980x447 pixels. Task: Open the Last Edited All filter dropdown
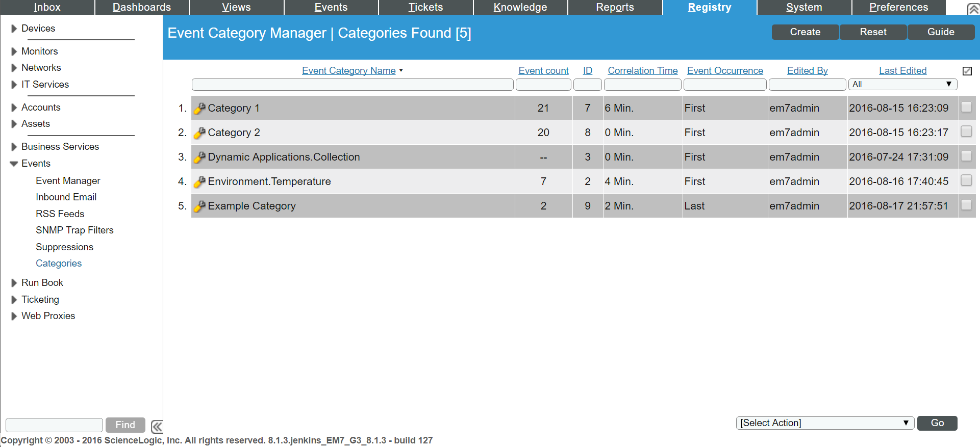[x=902, y=84]
